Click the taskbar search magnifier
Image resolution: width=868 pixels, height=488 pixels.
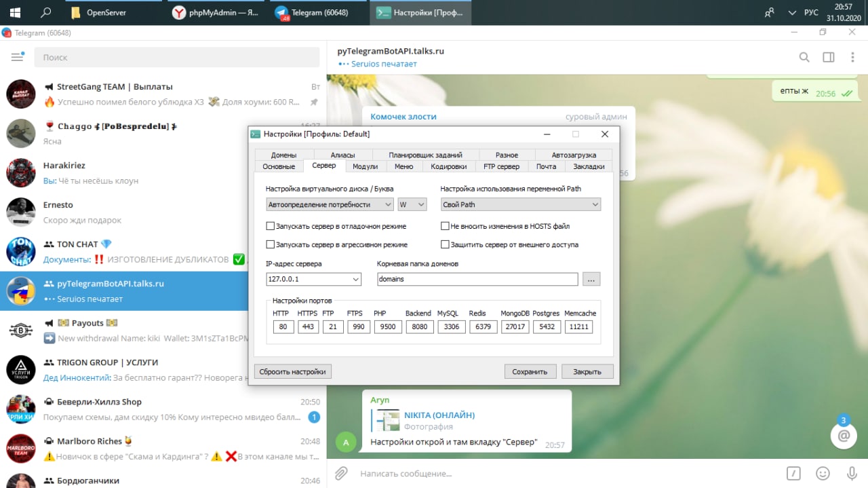point(46,12)
